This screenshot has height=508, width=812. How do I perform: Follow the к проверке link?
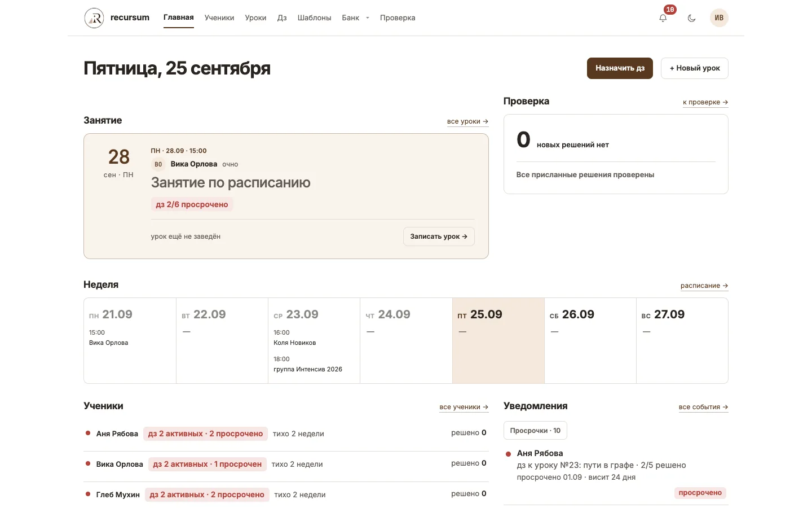(705, 102)
